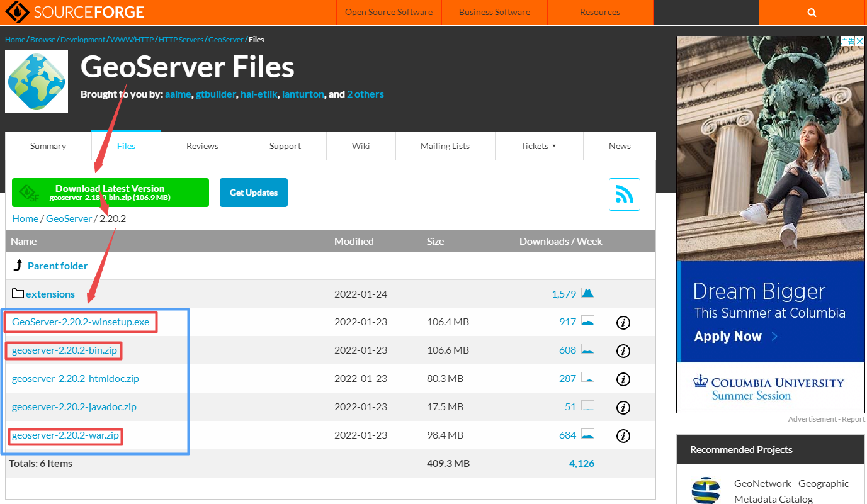Switch to the Wiki tab
867x504 pixels.
click(361, 145)
